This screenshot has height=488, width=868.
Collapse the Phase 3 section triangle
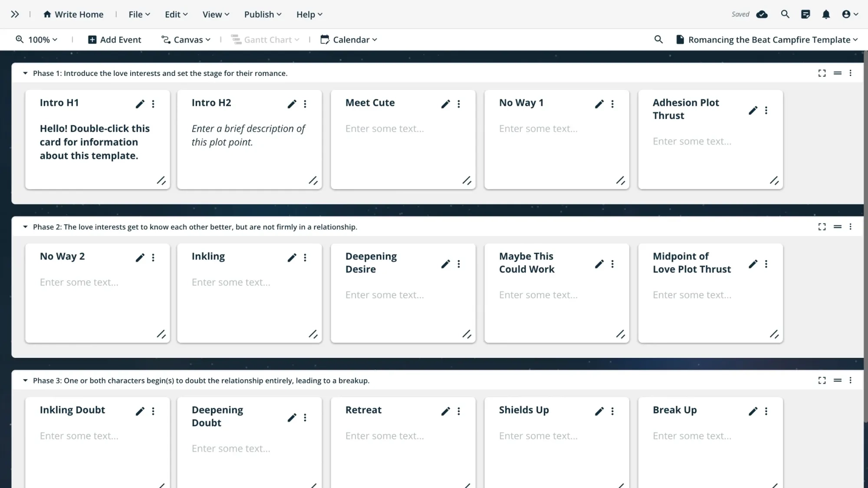tap(25, 380)
